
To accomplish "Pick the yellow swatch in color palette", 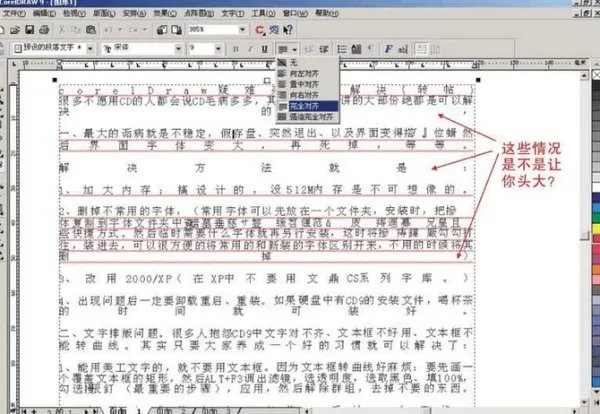I will tap(596, 228).
